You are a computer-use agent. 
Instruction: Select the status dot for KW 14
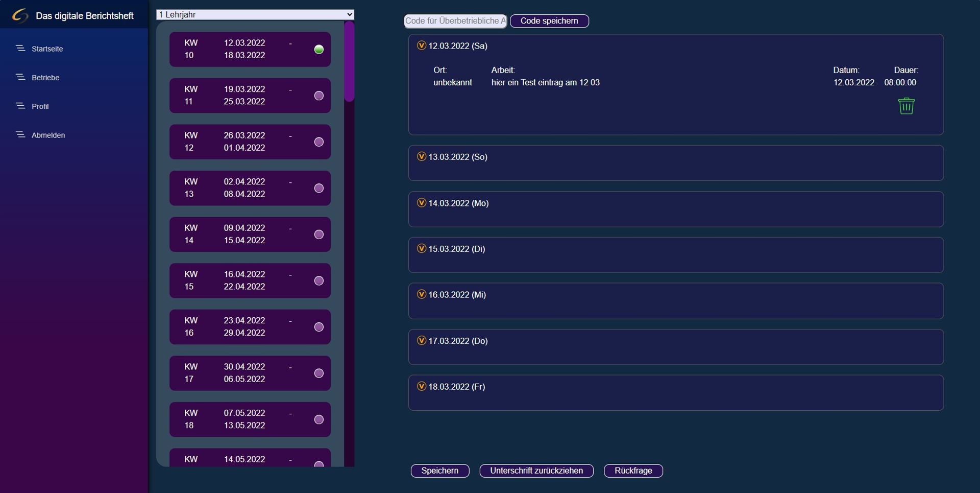319,234
